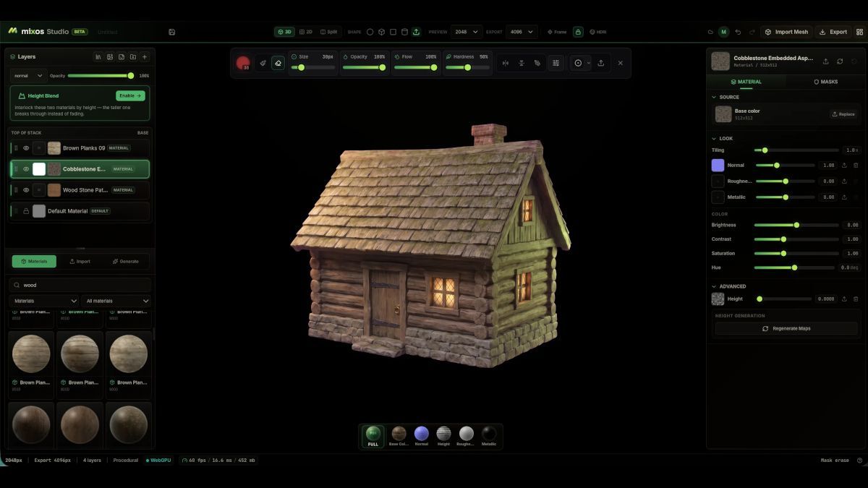The width and height of the screenshot is (868, 488).
Task: Toggle visibility of Wood Stone Pat layer
Action: pos(26,190)
